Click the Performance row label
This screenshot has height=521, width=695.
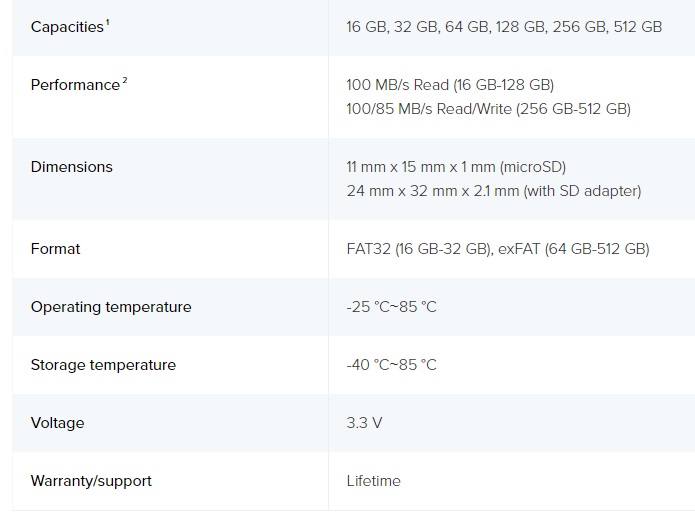(x=74, y=85)
